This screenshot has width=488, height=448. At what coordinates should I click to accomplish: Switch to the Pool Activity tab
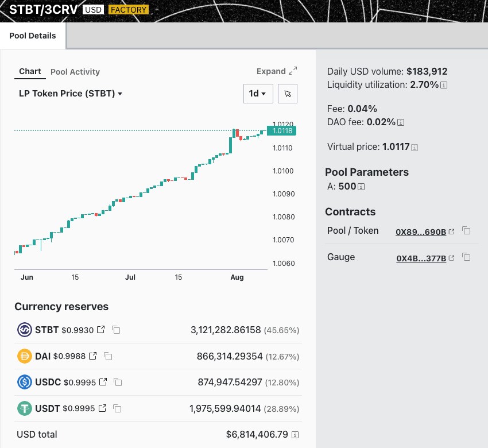click(x=75, y=72)
